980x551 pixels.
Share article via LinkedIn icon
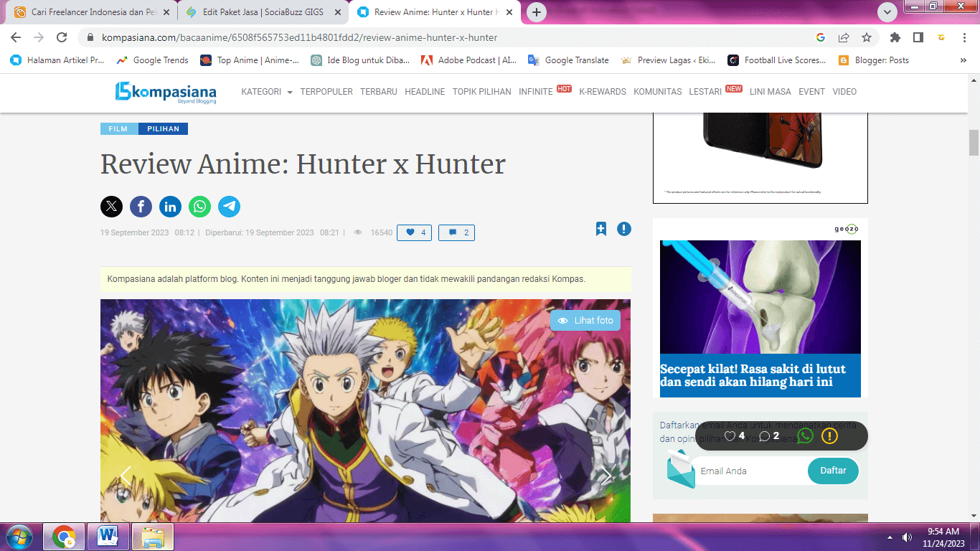[170, 207]
